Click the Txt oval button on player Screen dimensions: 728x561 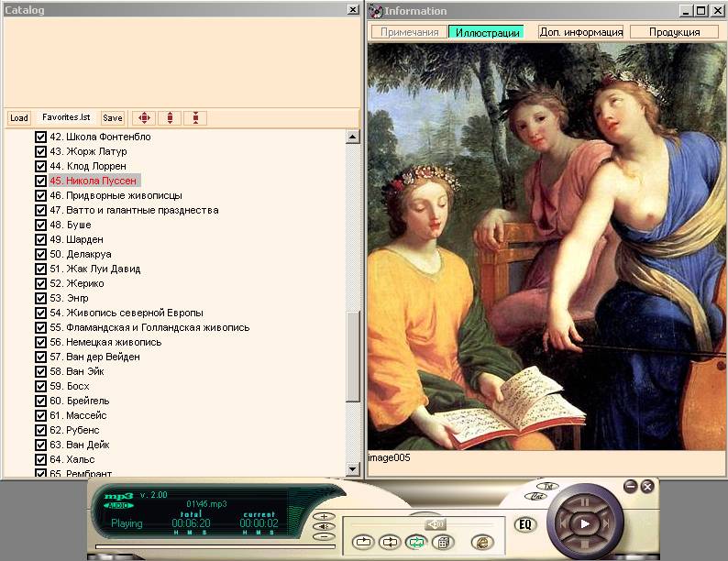click(548, 487)
